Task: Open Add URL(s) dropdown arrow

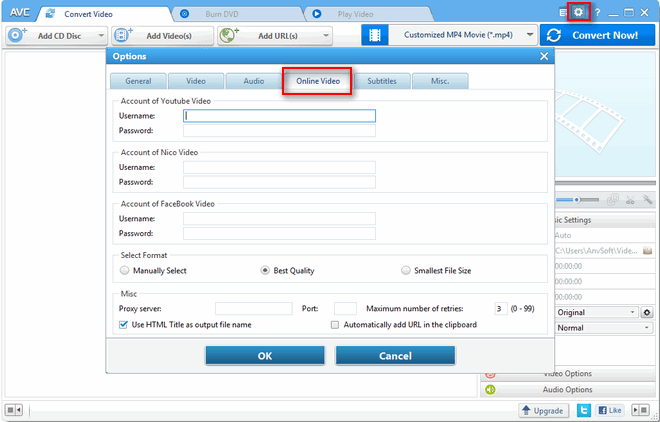Action: tap(326, 36)
